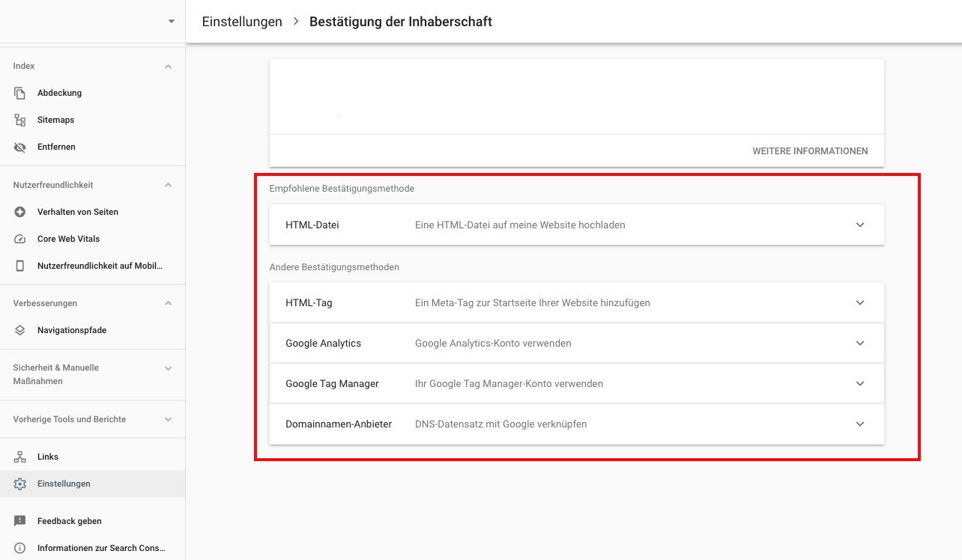Click the Entfernen crossed-eye icon
962x560 pixels.
click(20, 147)
